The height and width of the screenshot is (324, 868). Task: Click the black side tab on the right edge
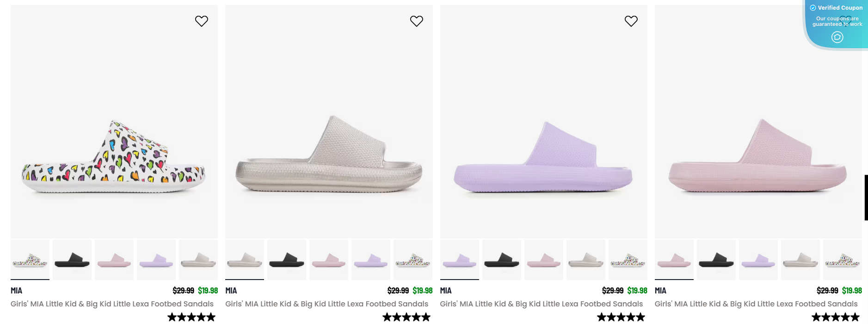pyautogui.click(x=866, y=198)
